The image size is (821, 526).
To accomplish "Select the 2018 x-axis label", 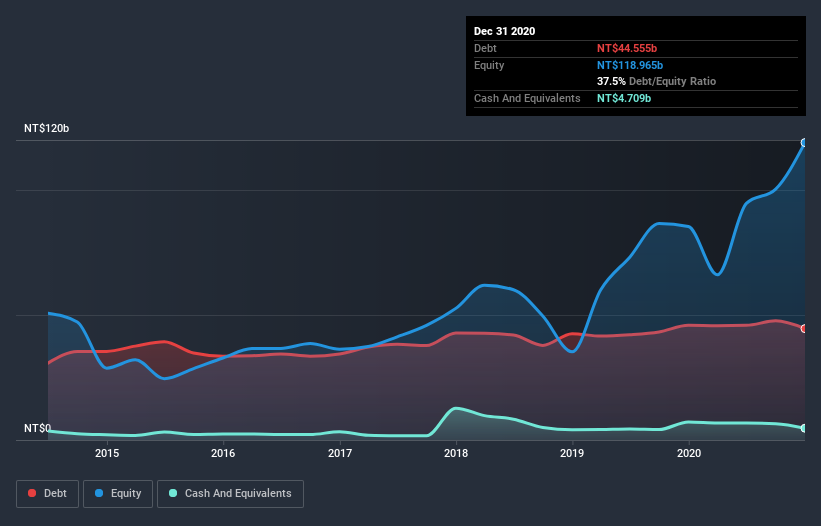I will tap(456, 453).
